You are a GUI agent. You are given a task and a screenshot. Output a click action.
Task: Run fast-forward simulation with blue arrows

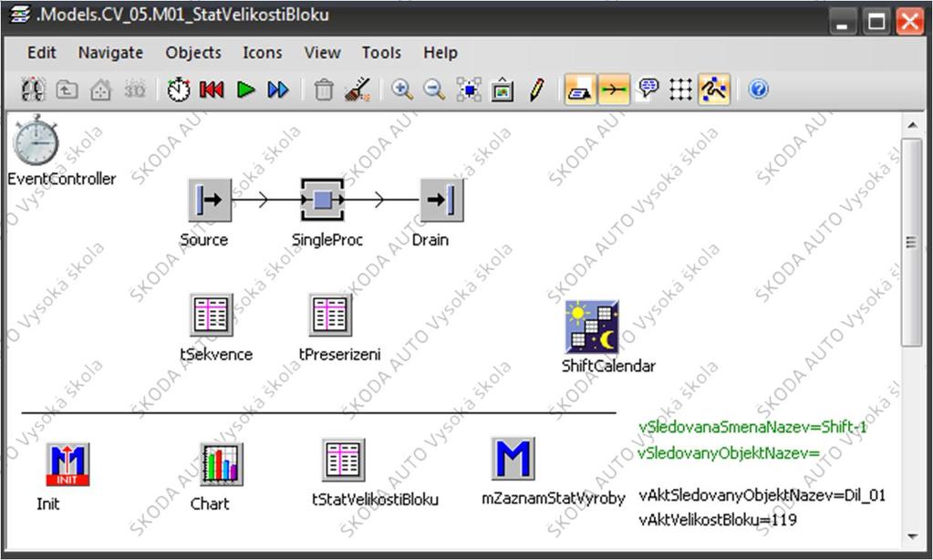[x=278, y=90]
